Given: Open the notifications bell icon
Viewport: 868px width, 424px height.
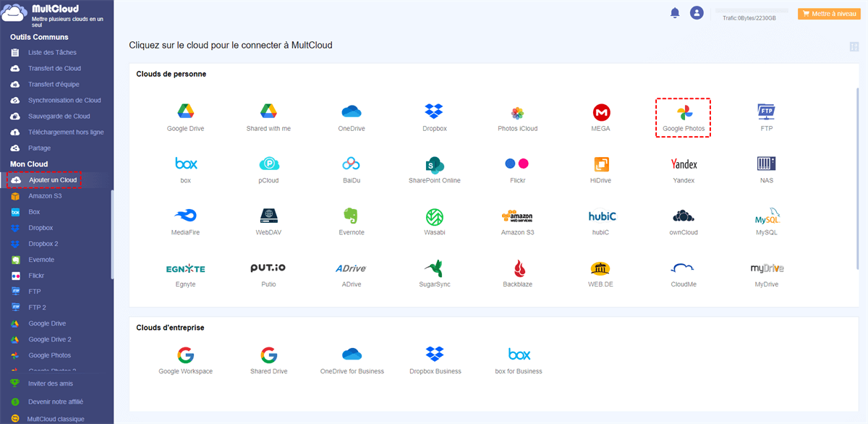Looking at the screenshot, I should pyautogui.click(x=675, y=13).
